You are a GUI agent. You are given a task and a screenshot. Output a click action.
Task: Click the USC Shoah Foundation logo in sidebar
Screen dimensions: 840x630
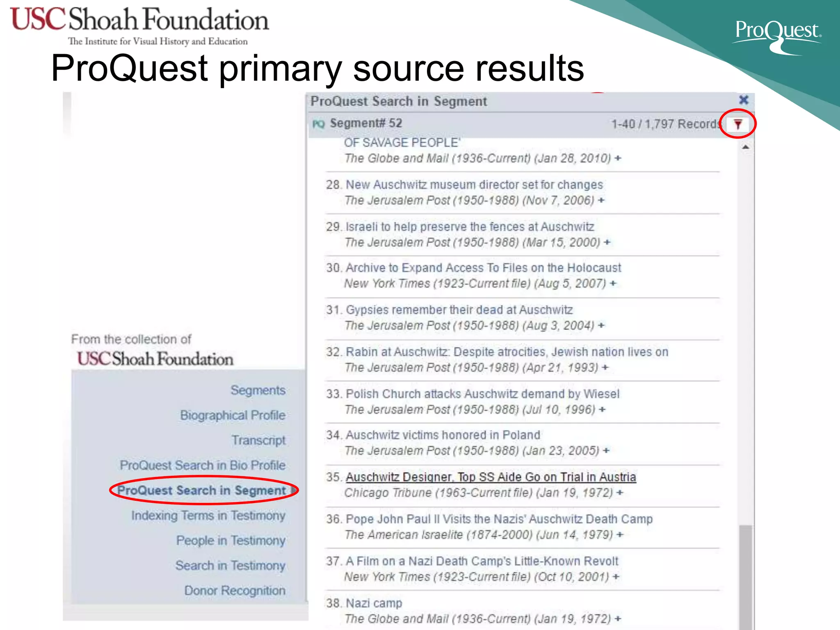[155, 359]
